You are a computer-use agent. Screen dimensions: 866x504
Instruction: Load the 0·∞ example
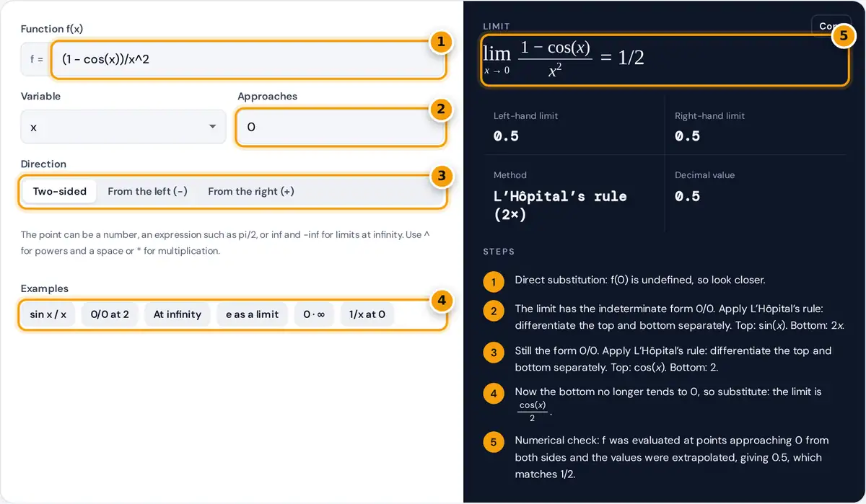[x=314, y=314]
